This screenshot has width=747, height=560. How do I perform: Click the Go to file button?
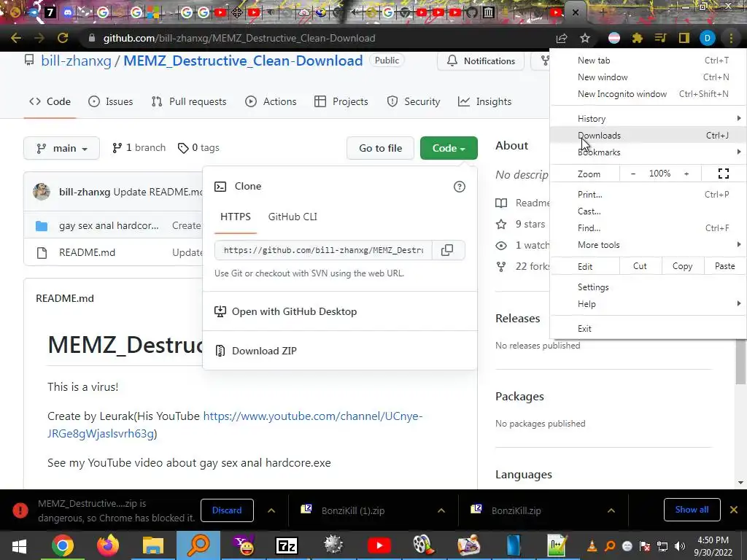380,148
